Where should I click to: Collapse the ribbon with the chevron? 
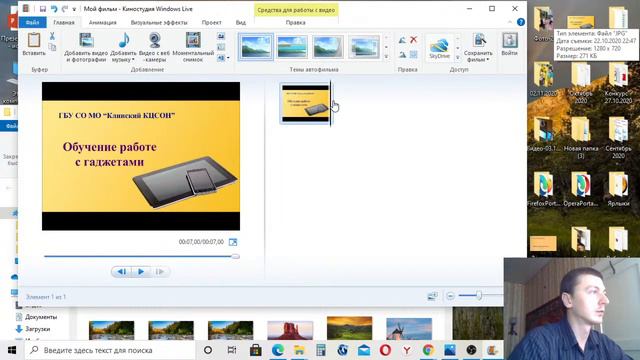point(510,22)
